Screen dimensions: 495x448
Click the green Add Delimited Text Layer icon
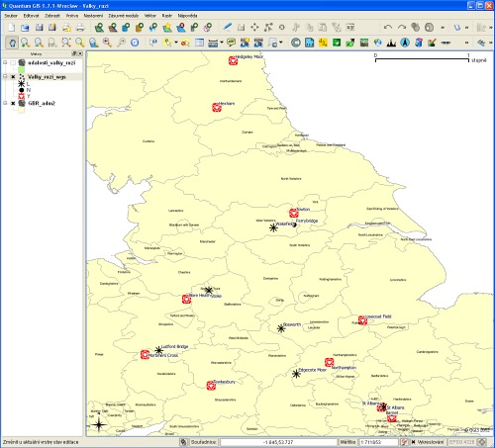coord(337,43)
